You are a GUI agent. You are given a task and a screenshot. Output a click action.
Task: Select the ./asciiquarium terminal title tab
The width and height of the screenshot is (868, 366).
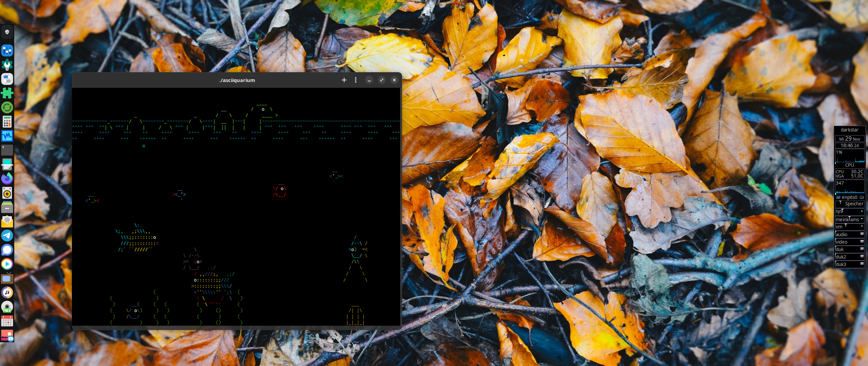coord(237,80)
